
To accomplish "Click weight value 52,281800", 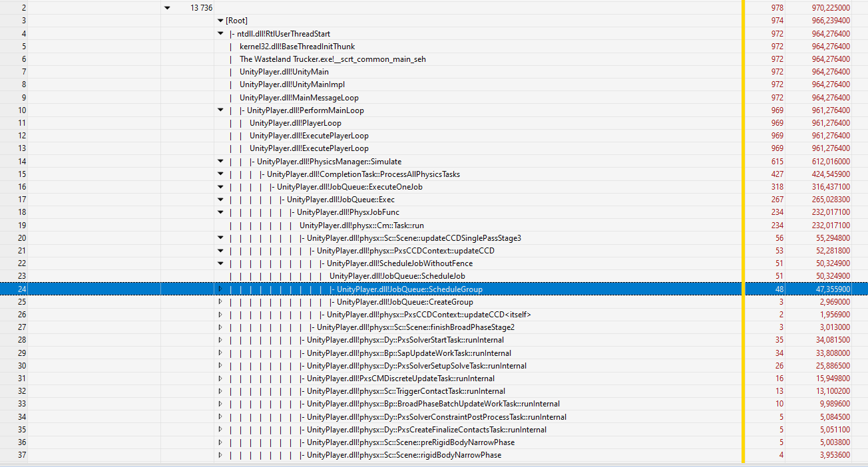I will (832, 251).
